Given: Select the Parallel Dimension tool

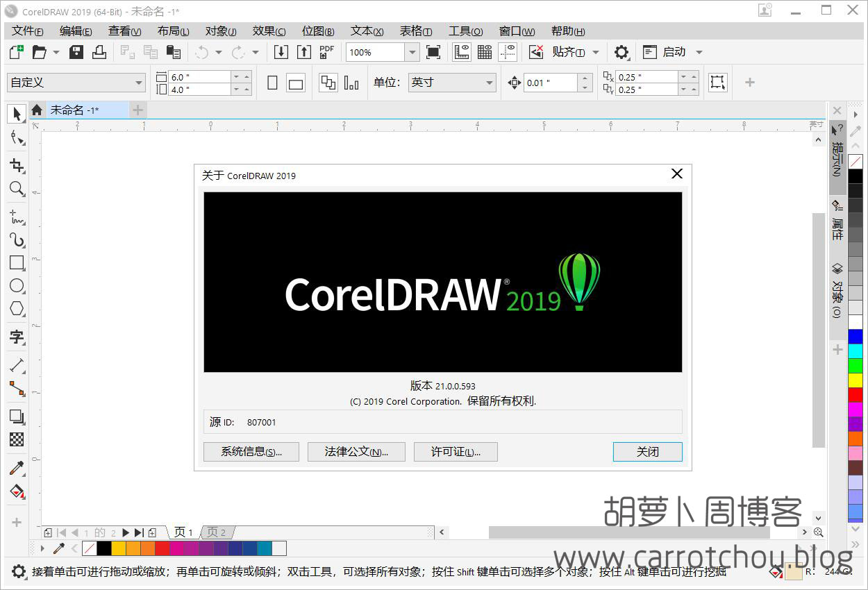Looking at the screenshot, I should point(17,365).
